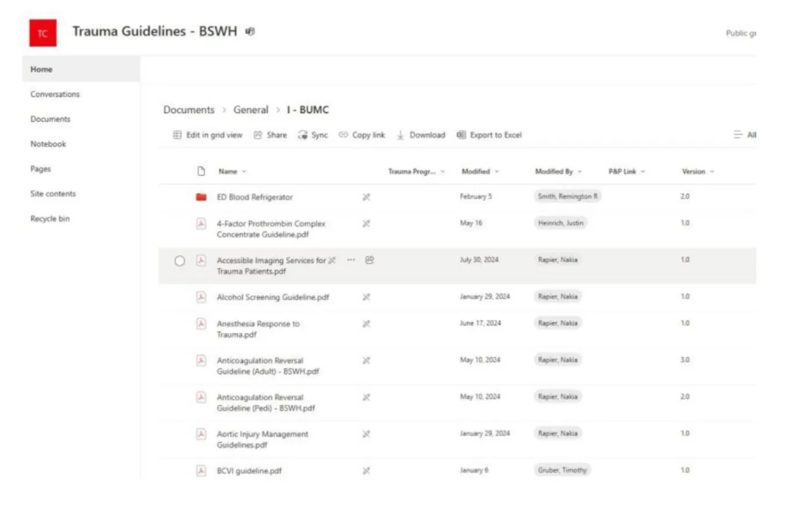Open the All view switcher
Screen dimensions: 812x527
(745, 135)
